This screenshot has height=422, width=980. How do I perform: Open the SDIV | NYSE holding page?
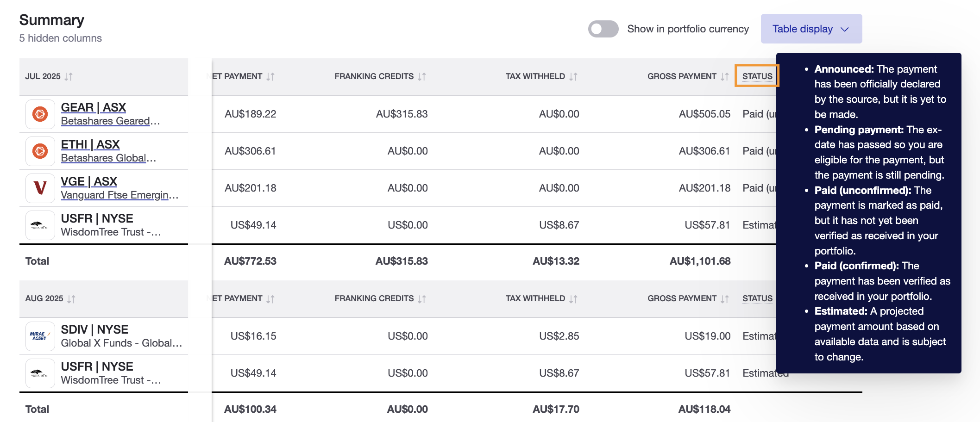click(x=94, y=329)
